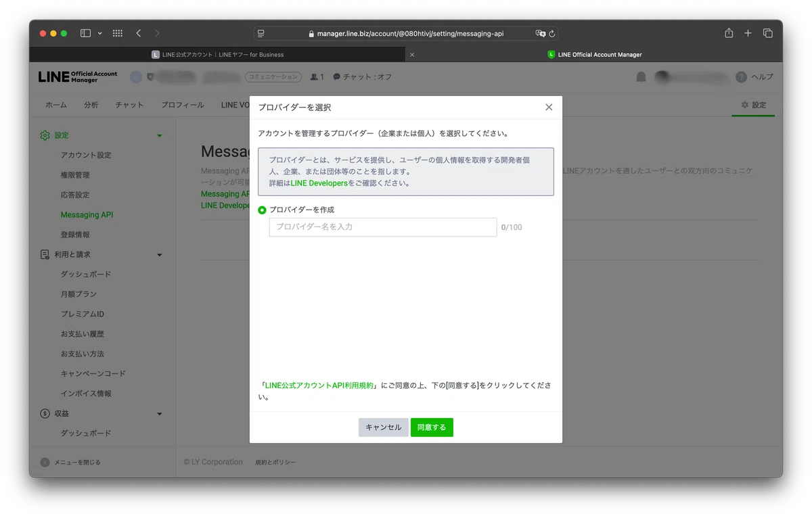
Task: Open アカウント設定 in sidebar
Action: click(86, 155)
